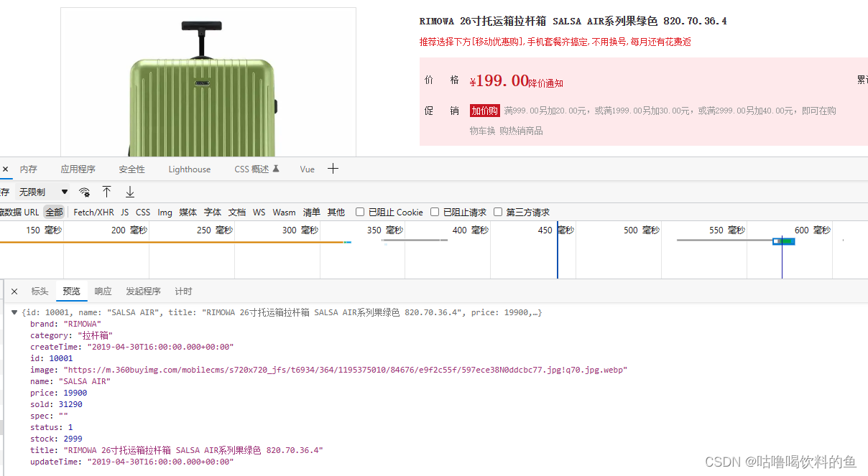
Task: Click the updateTime JSON row
Action: pyautogui.click(x=131, y=462)
